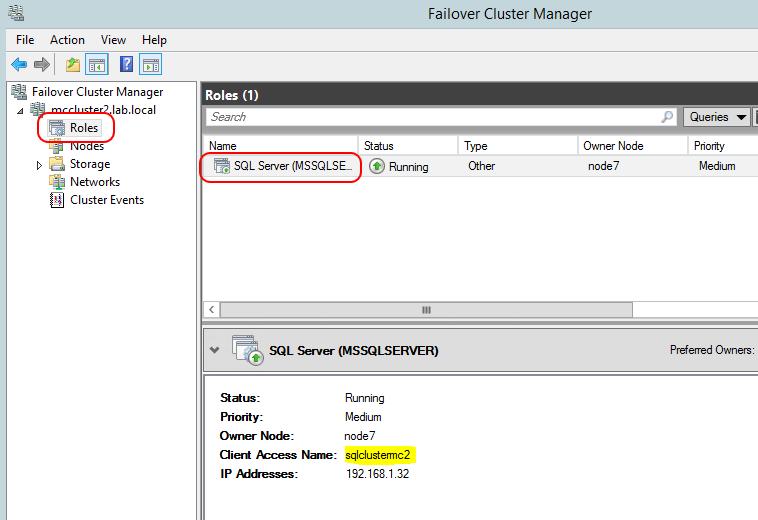Screen dimensions: 758x520
Task: Click the SQL Server role row icon
Action: click(x=222, y=166)
